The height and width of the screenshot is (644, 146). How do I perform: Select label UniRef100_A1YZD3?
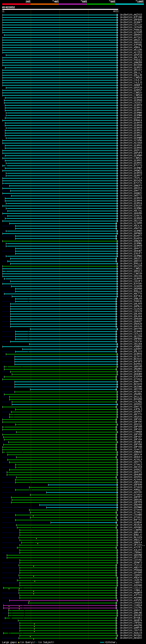click(x=131, y=53)
